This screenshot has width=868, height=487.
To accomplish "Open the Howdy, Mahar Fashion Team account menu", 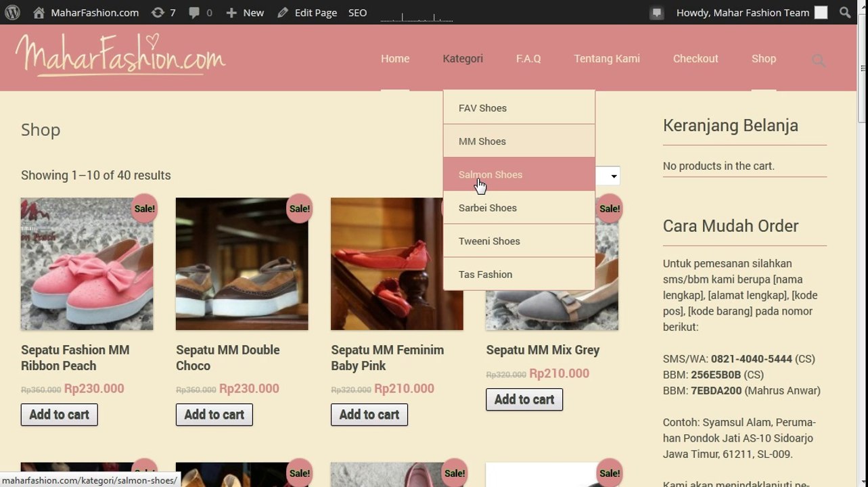I will [x=752, y=12].
